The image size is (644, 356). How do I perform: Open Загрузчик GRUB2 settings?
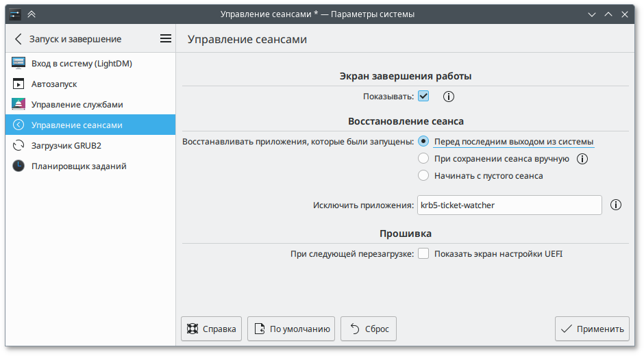pyautogui.click(x=90, y=145)
